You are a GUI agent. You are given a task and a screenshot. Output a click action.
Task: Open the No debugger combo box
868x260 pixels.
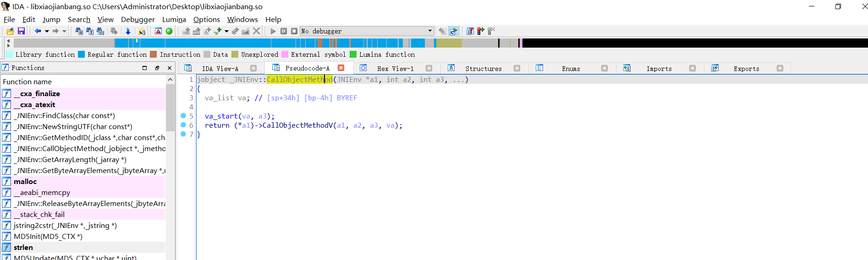(x=367, y=31)
